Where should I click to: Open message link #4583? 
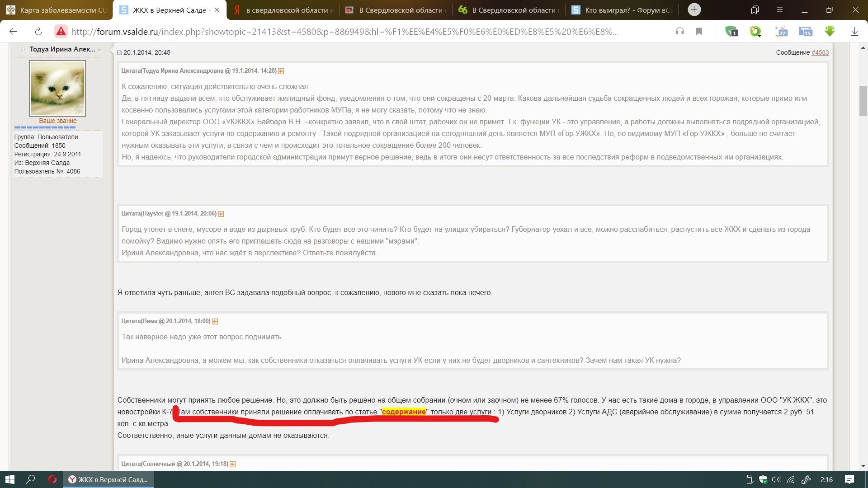[820, 52]
